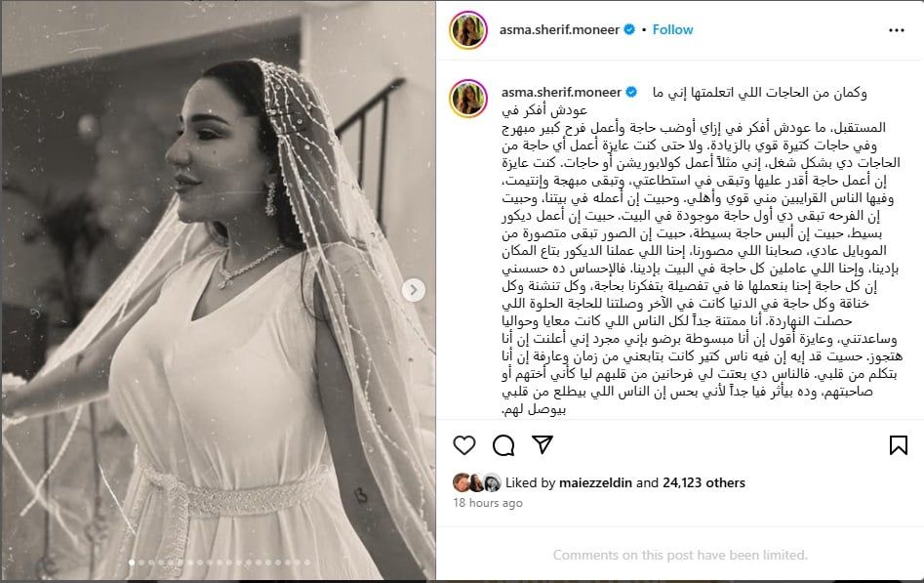The width and height of the screenshot is (924, 583).
Task: Open username link beside the caption text
Action: click(562, 92)
